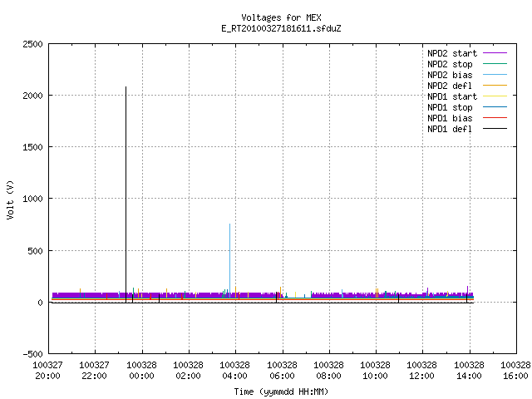The width and height of the screenshot is (532, 399).
Task: Click the y-axis tick value 500
Action: point(36,251)
